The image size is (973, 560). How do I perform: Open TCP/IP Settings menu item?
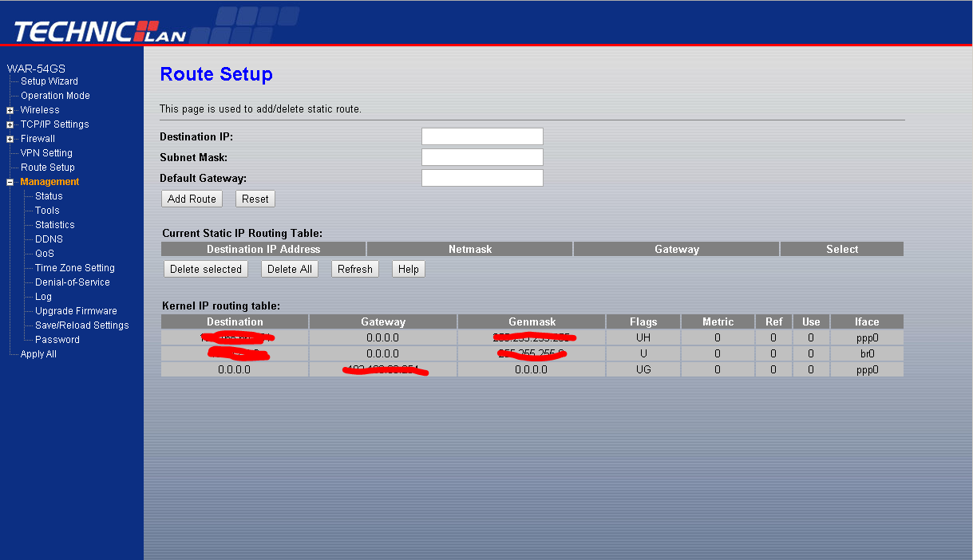55,124
